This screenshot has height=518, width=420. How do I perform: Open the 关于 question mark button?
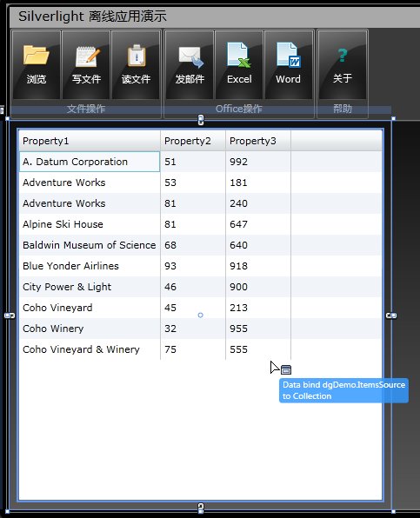(343, 64)
